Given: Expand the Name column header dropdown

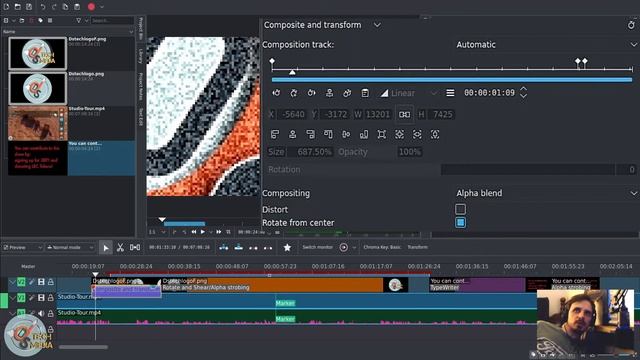Looking at the screenshot, I should 131,31.
